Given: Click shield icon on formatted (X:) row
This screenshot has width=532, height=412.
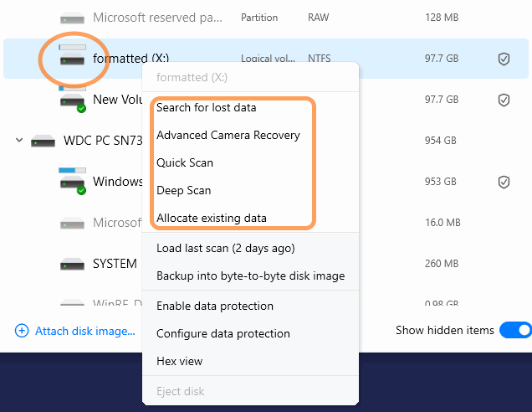Looking at the screenshot, I should pos(504,59).
